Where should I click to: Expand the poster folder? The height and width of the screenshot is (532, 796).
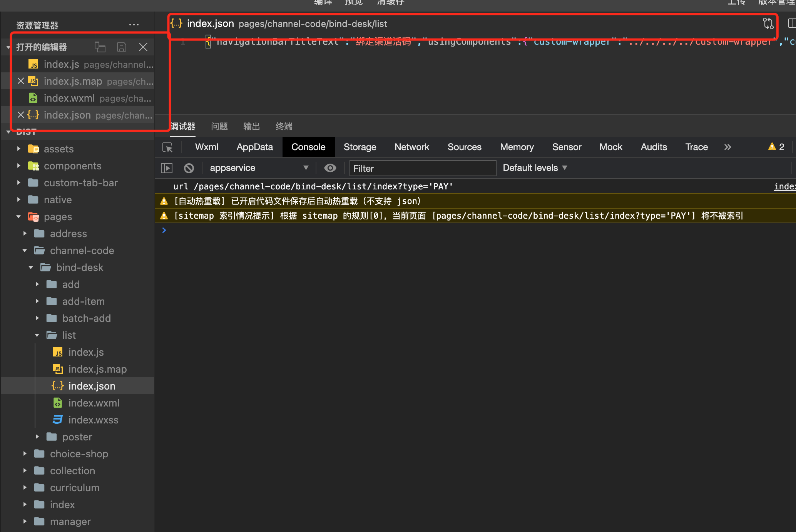77,437
